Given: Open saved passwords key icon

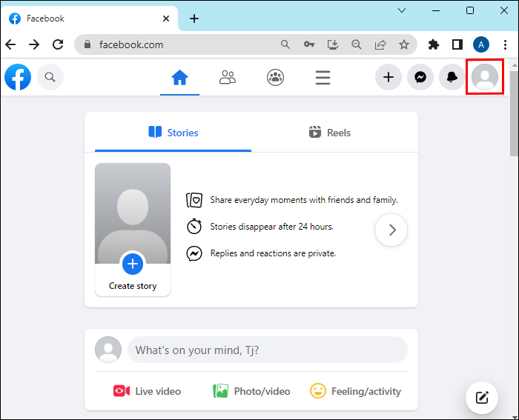Looking at the screenshot, I should click(309, 44).
